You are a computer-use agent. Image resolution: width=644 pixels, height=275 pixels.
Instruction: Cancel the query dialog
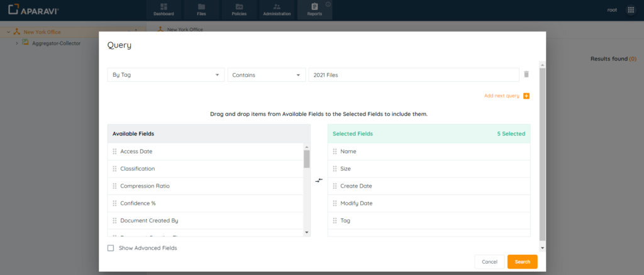pyautogui.click(x=489, y=261)
